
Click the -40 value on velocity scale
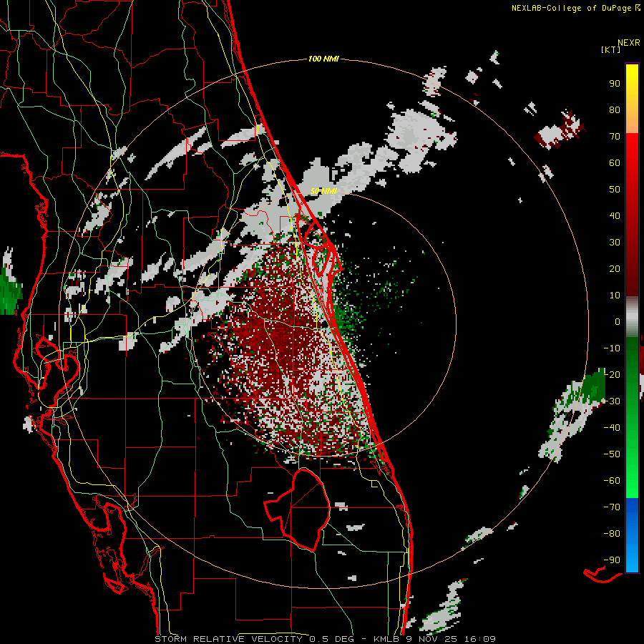pos(612,428)
